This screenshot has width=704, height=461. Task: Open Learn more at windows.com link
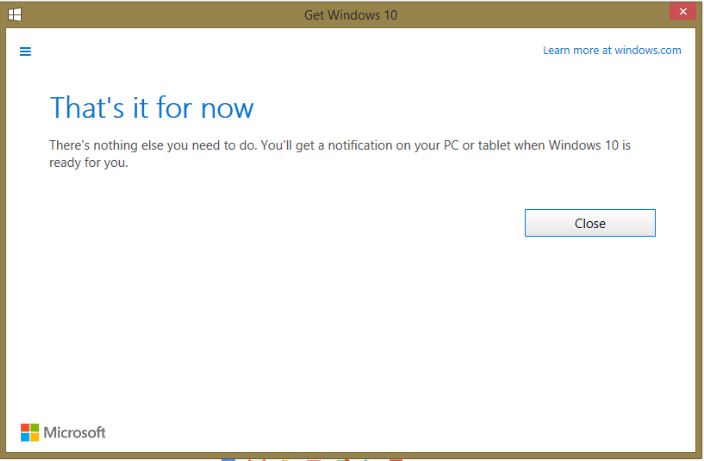click(x=612, y=50)
